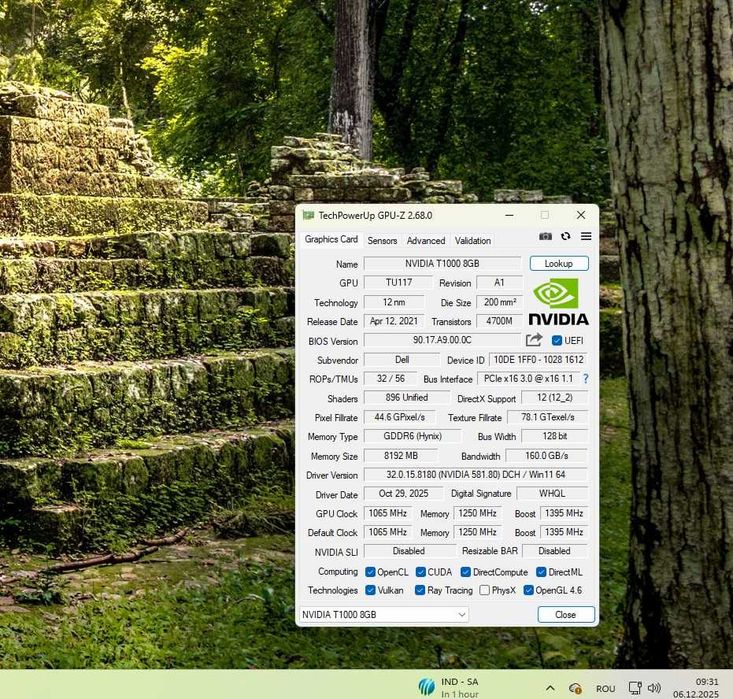Toggle the CUDA checkbox
Viewport: 733px width, 699px height.
(421, 572)
